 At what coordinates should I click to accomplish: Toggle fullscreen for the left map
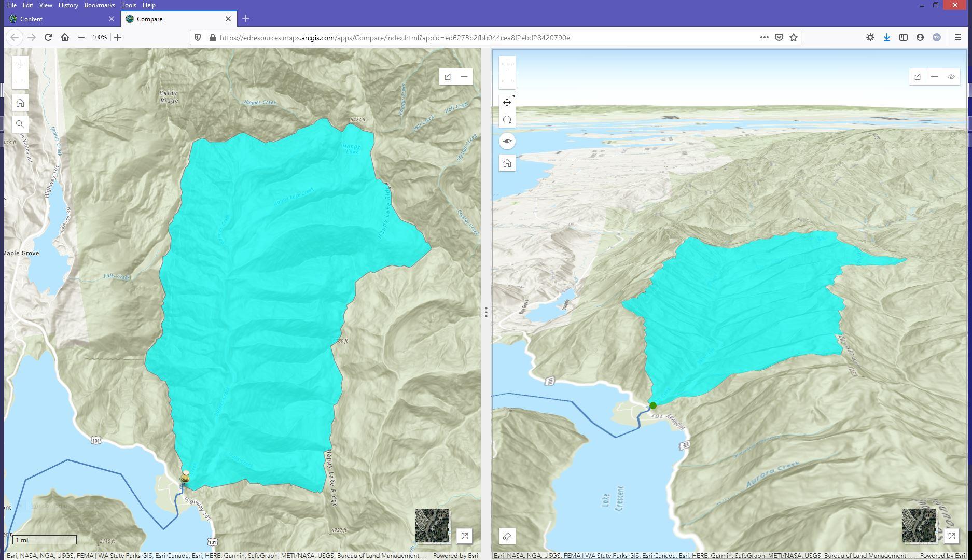click(x=464, y=536)
